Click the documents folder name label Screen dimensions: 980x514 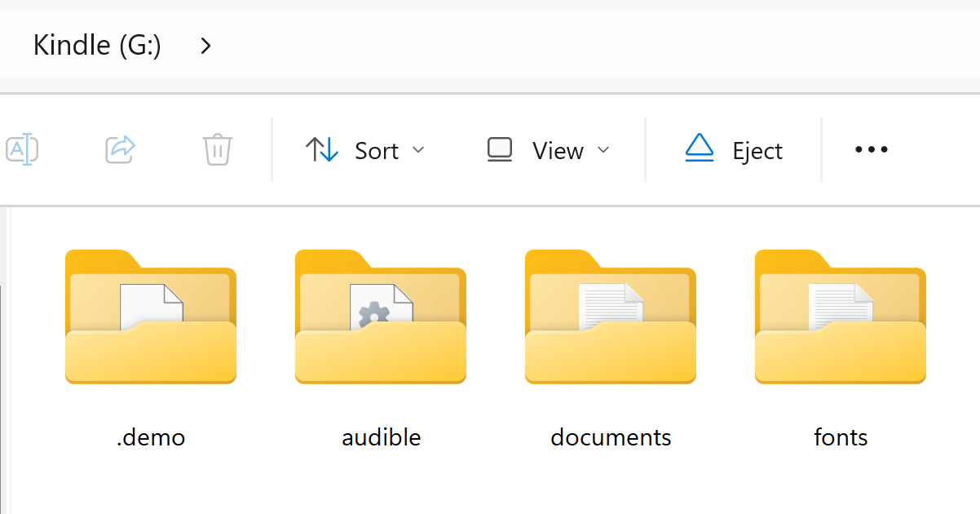611,437
